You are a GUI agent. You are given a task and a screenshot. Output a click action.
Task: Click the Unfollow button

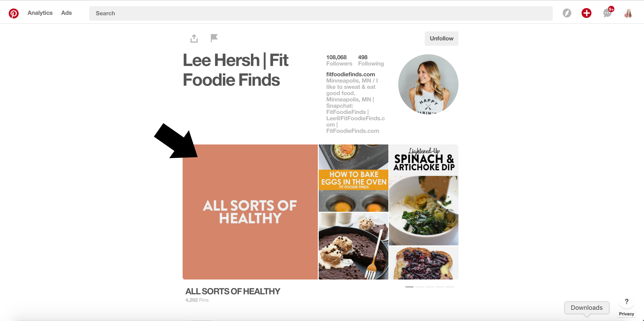[441, 38]
